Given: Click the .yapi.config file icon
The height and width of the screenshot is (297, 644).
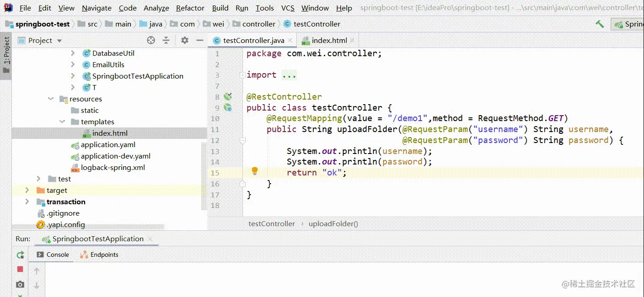Looking at the screenshot, I should [41, 225].
